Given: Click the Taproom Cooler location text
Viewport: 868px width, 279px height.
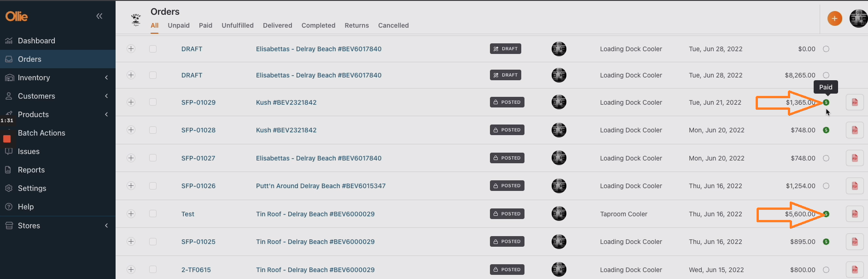Looking at the screenshot, I should pos(623,214).
